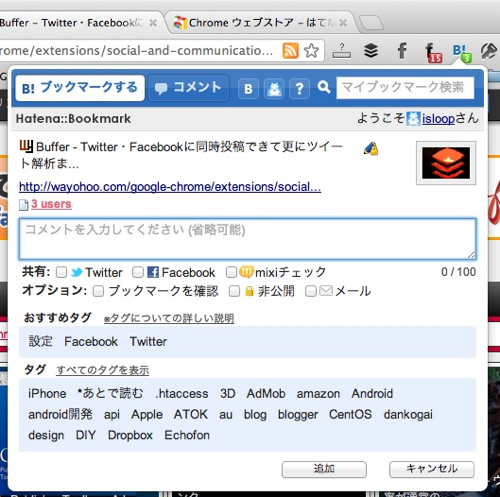Select the ATOK tag
The height and width of the screenshot is (497, 500).
[x=191, y=415]
